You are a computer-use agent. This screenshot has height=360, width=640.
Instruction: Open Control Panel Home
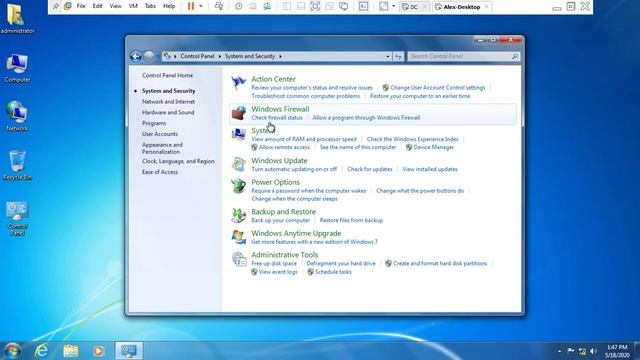167,76
